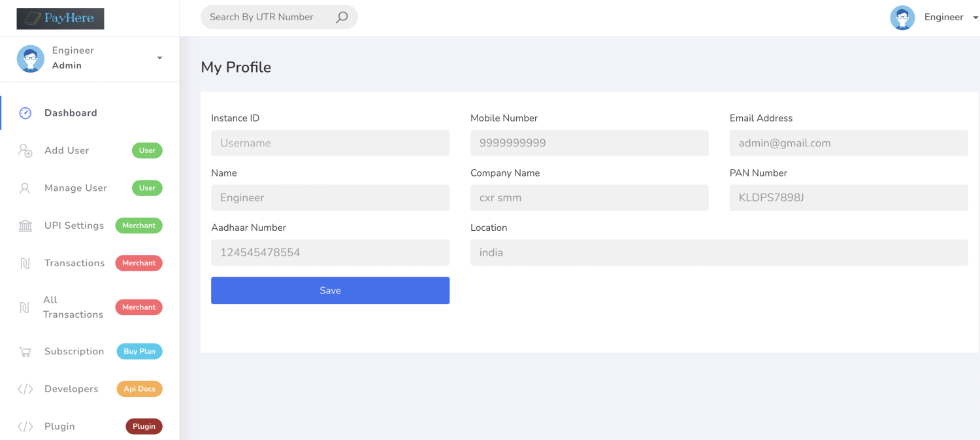Expand the sidebar Engineer Admin dropdown
Image resolution: width=980 pixels, height=440 pixels.
click(159, 58)
